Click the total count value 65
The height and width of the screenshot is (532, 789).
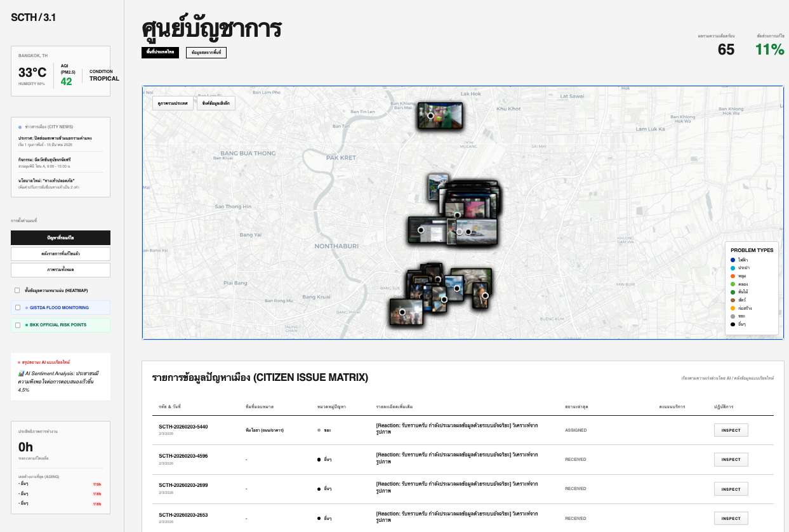(726, 50)
